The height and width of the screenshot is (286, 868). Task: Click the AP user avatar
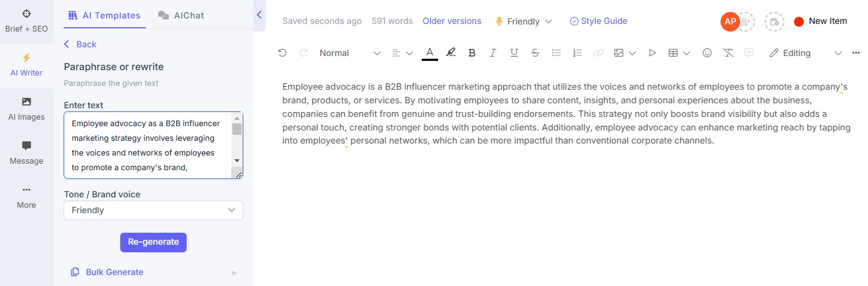click(730, 22)
